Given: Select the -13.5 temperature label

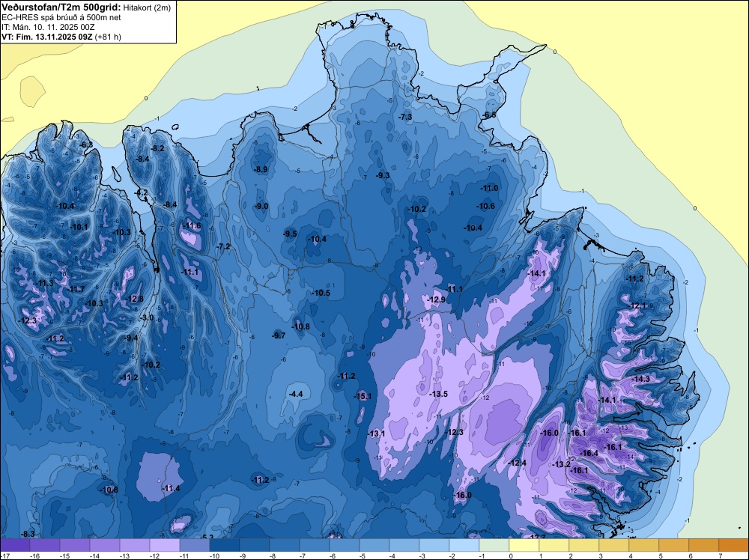Looking at the screenshot, I should [438, 394].
